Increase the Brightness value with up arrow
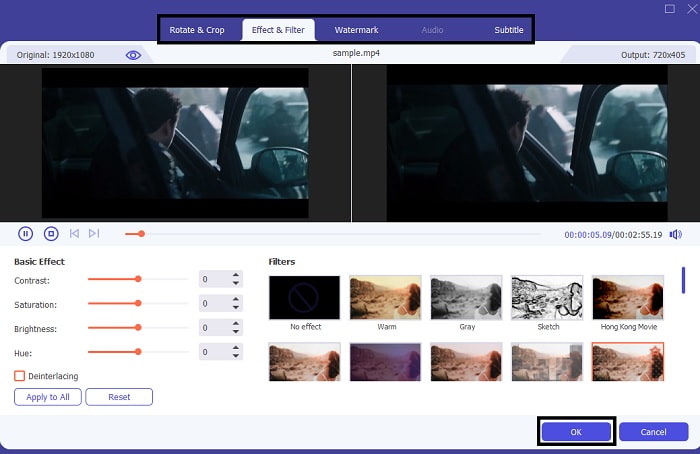700x454 pixels. [x=236, y=324]
